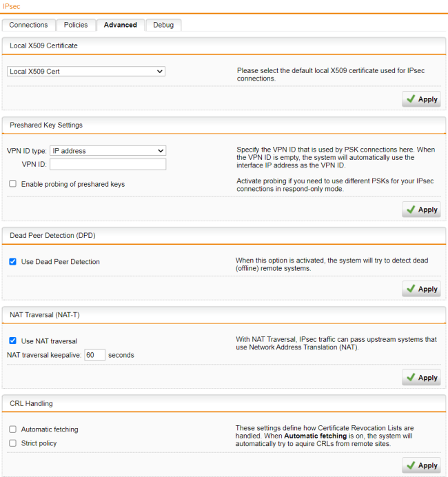Switch to the Connections tab
The width and height of the screenshot is (448, 477).
click(28, 25)
